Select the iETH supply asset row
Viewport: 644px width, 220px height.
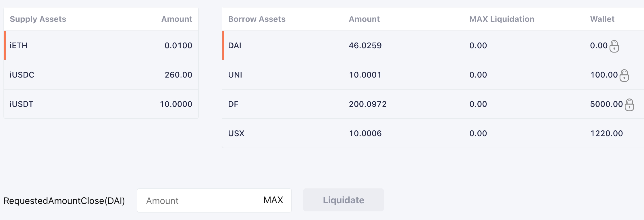[101, 45]
